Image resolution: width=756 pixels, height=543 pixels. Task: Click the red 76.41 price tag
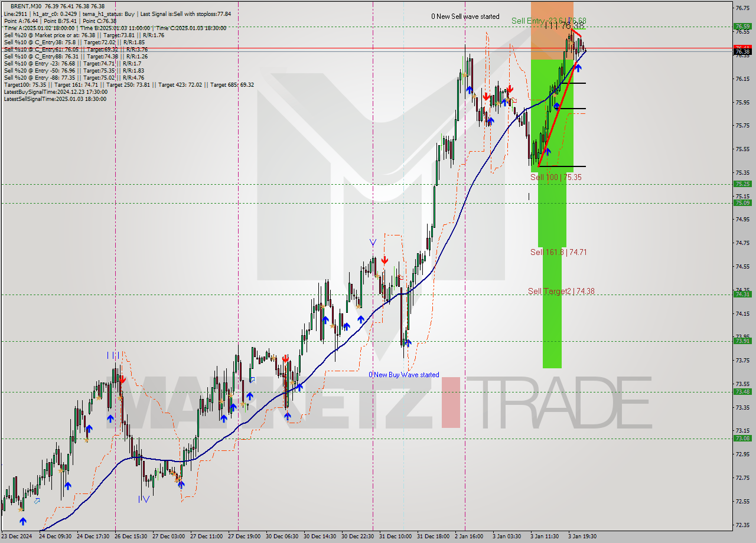[742, 47]
